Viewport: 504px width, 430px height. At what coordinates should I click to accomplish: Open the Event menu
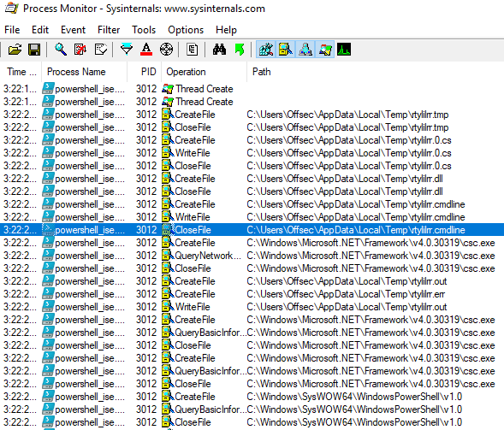(x=73, y=30)
